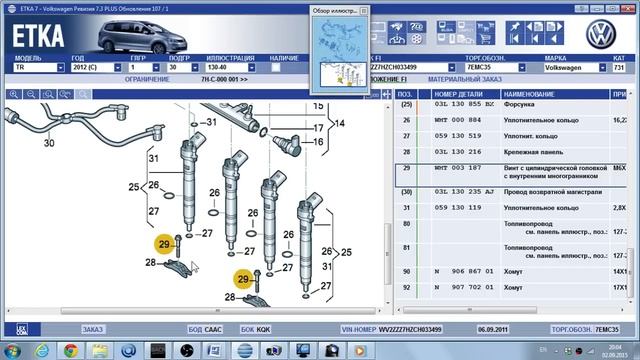Click callout number 16 on illustration

click(x=318, y=142)
